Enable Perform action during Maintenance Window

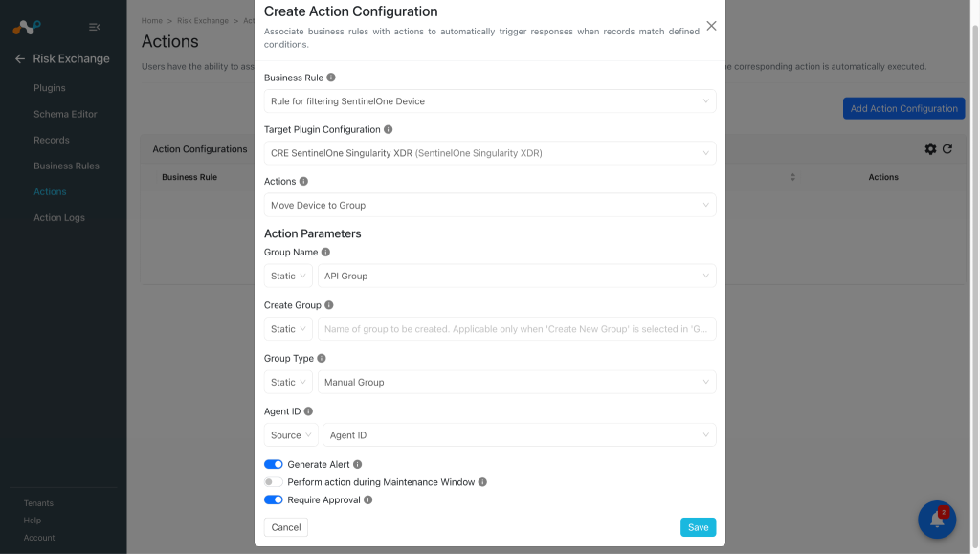[273, 482]
